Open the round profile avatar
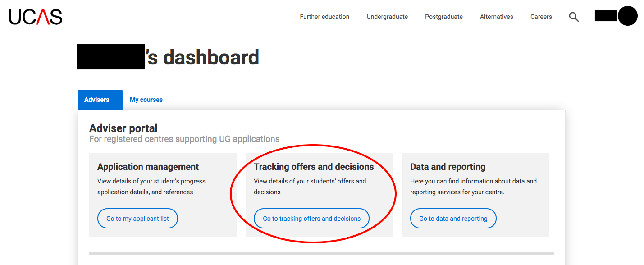The width and height of the screenshot is (644, 265). (627, 16)
